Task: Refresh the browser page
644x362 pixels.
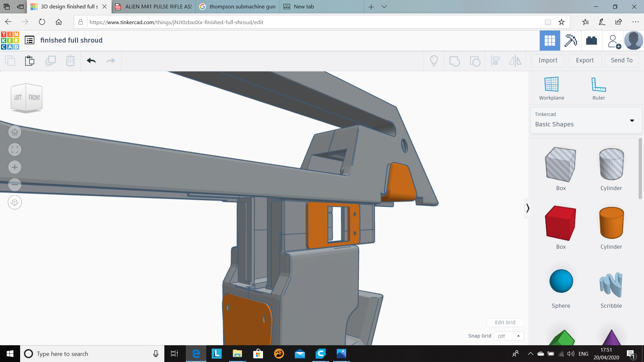Action: point(42,22)
